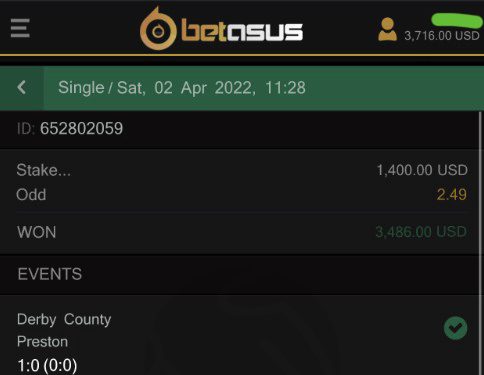The height and width of the screenshot is (375, 484).
Task: Click the green checkmark on Derby County event
Action: pyautogui.click(x=455, y=328)
